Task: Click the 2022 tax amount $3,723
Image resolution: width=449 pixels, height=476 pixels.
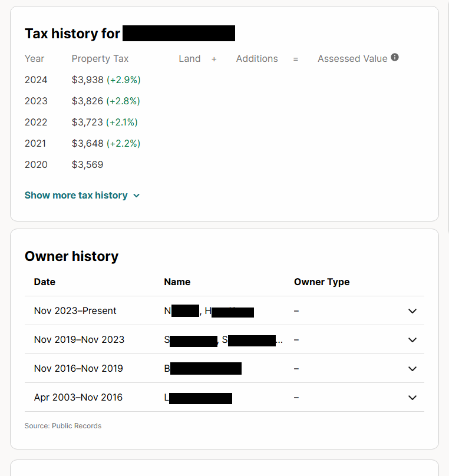Action: tap(88, 123)
